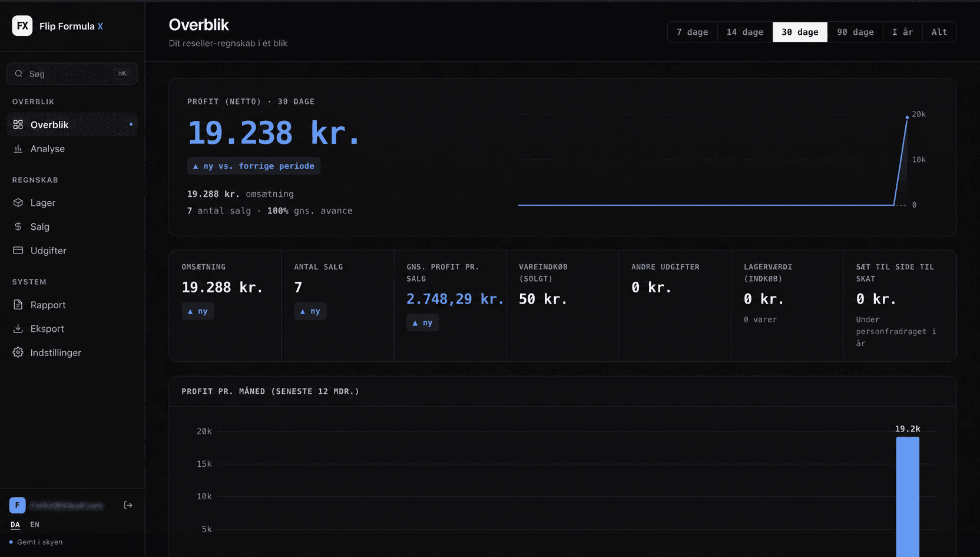The image size is (980, 557).
Task: Click the Overblik grid icon
Action: [18, 124]
